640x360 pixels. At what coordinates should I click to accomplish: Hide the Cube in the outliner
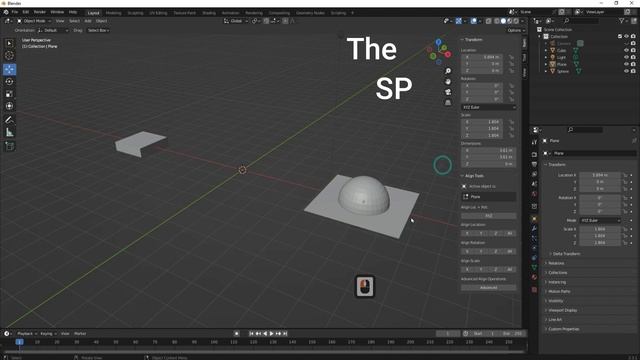point(626,50)
